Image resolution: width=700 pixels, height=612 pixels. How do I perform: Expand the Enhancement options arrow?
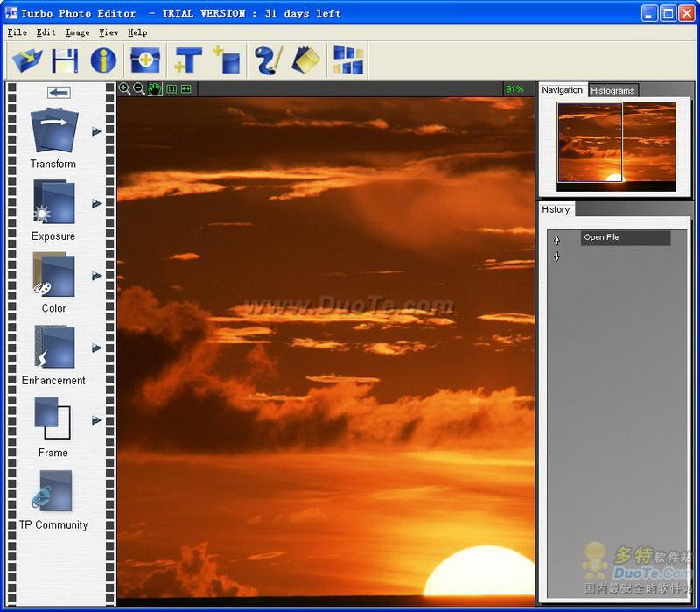96,348
